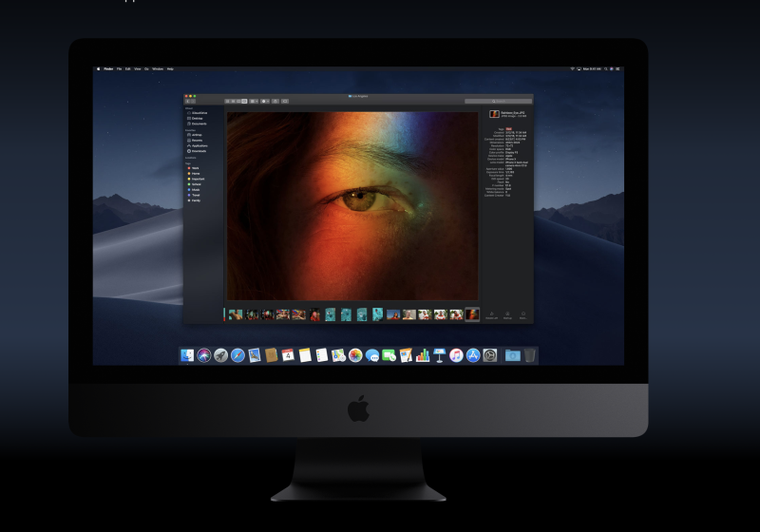Select the red Work tag
Viewport: 760px width, 532px height.
pos(194,168)
